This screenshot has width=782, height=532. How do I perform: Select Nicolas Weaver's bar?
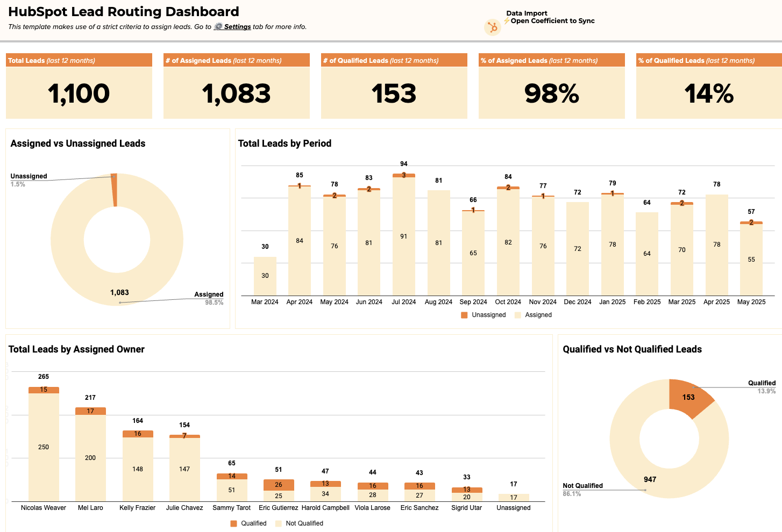[44, 444]
